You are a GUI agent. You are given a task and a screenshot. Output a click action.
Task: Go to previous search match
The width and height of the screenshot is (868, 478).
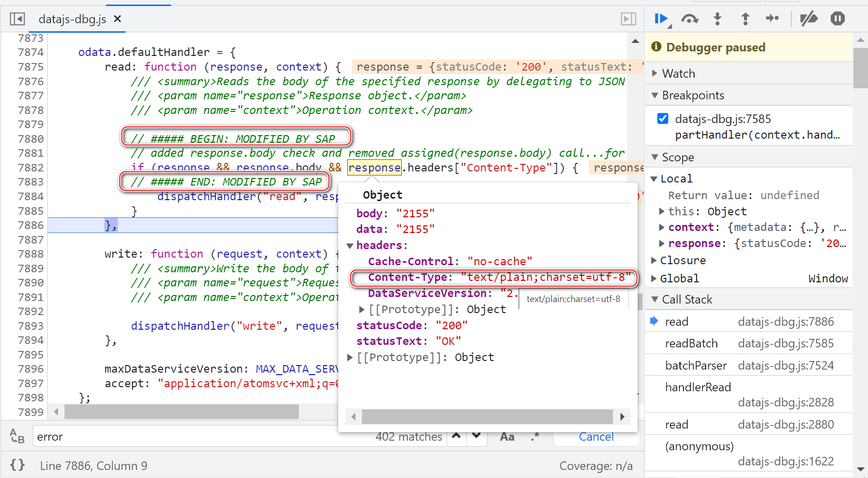click(x=456, y=436)
